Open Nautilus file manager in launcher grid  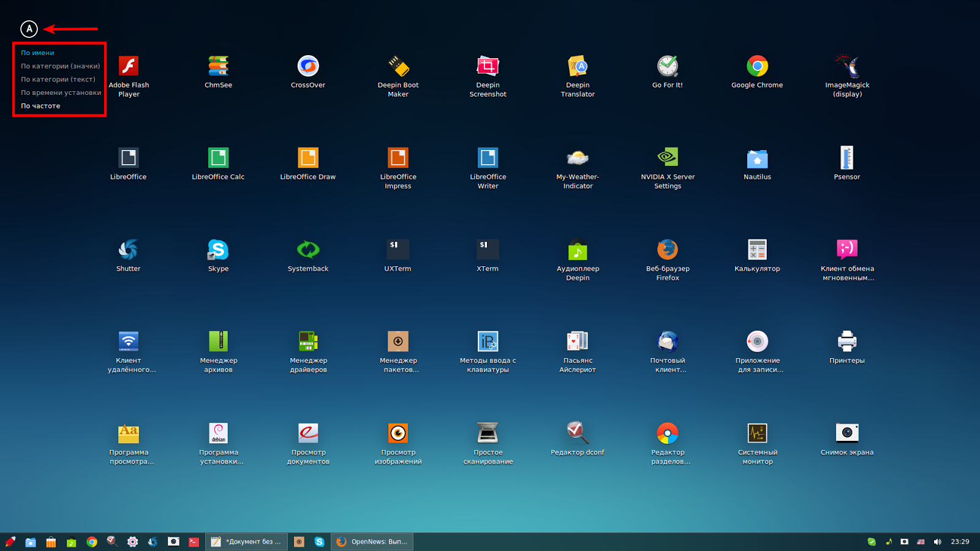758,158
